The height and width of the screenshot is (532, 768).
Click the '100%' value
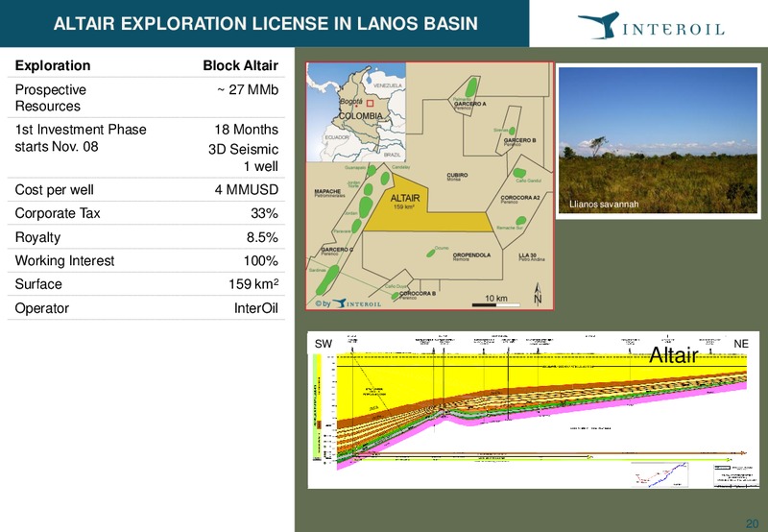pos(261,261)
